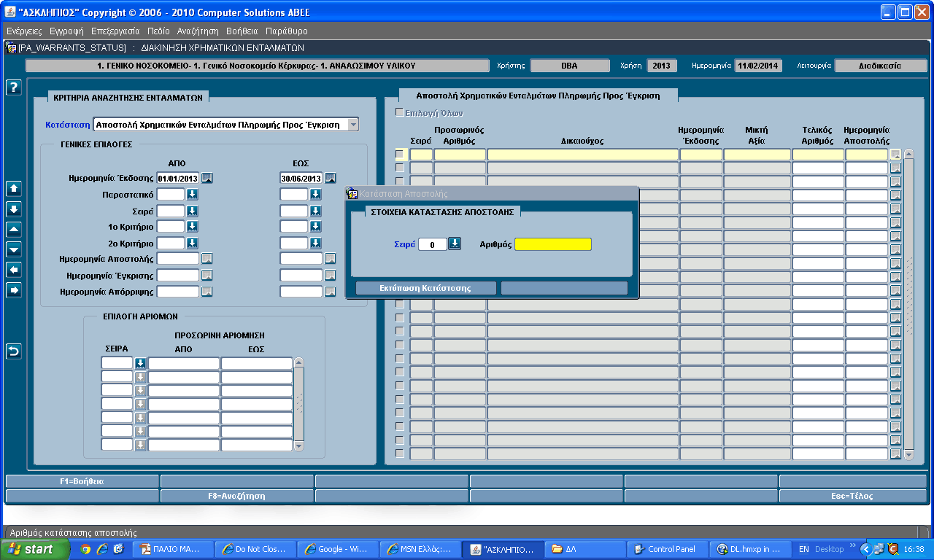Click the right-arrow navigation icon in sidebar

click(x=14, y=290)
